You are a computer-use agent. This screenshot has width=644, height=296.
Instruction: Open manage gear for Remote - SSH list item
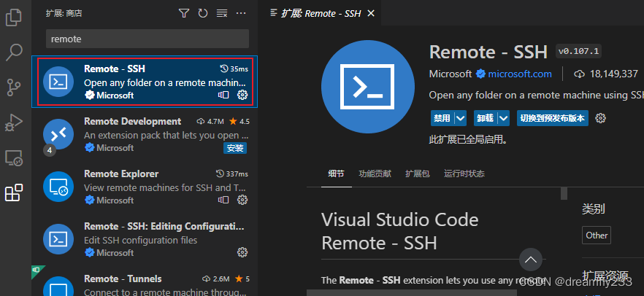pyautogui.click(x=242, y=95)
